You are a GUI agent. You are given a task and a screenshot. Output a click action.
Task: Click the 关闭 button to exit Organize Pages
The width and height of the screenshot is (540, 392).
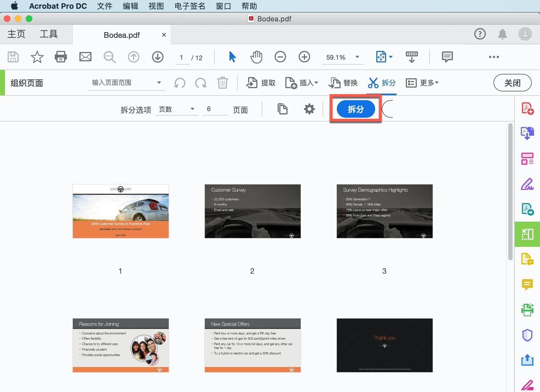click(512, 83)
